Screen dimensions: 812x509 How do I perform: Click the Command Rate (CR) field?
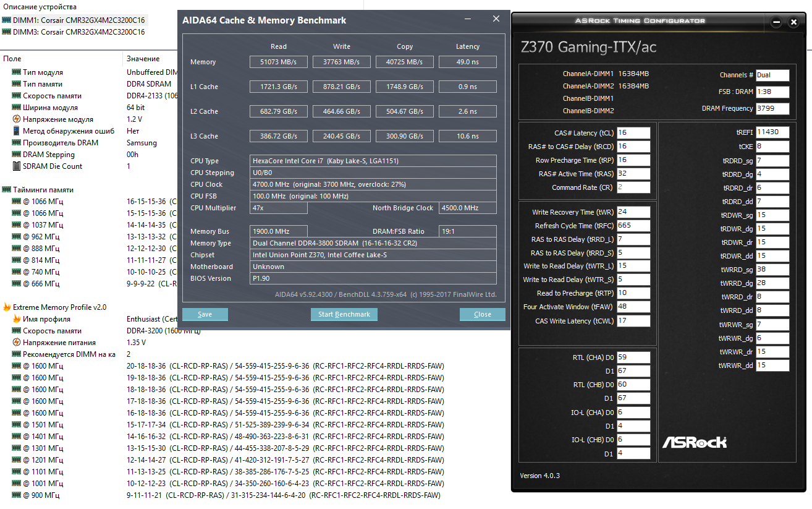pyautogui.click(x=633, y=187)
